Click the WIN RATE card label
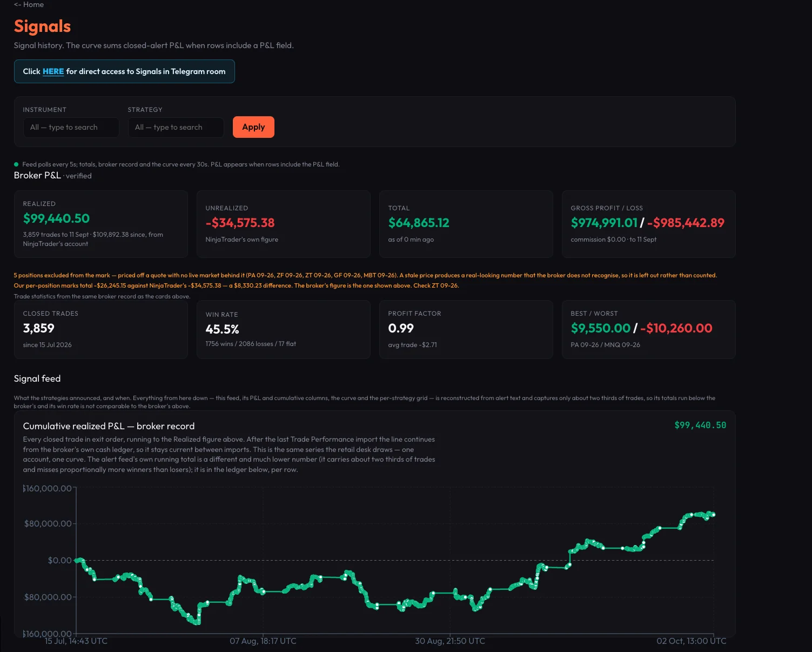This screenshot has width=812, height=652. point(222,315)
